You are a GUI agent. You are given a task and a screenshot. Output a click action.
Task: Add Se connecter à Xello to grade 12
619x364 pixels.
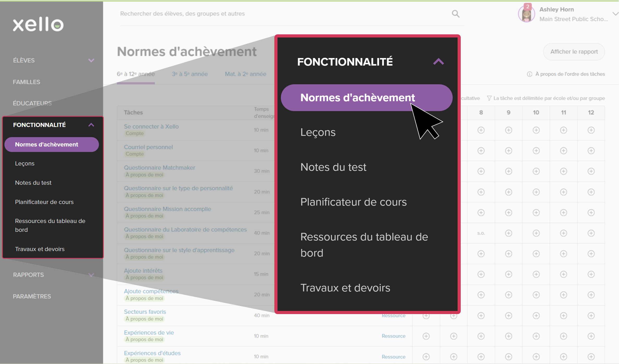[x=591, y=130]
